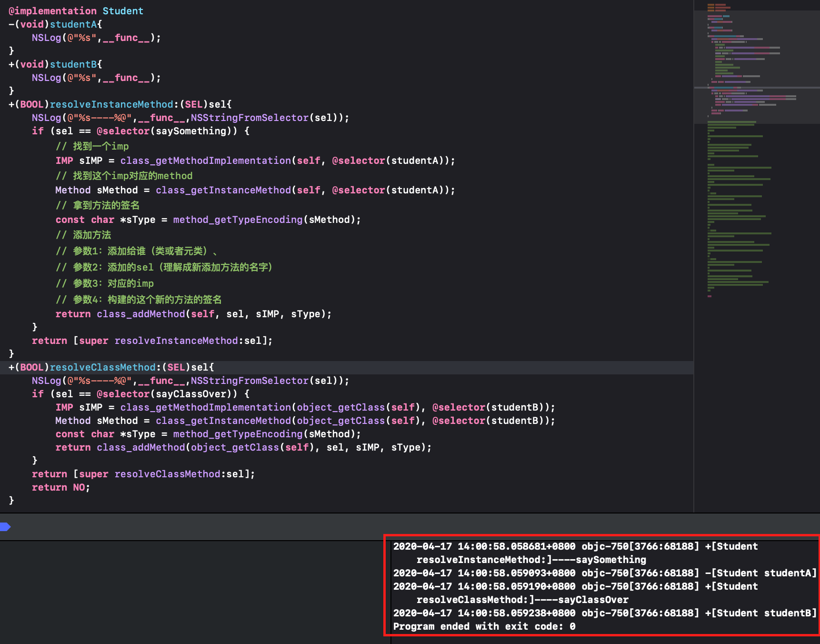Click the comment '// 找到这个imp对应的method'

coord(124,176)
